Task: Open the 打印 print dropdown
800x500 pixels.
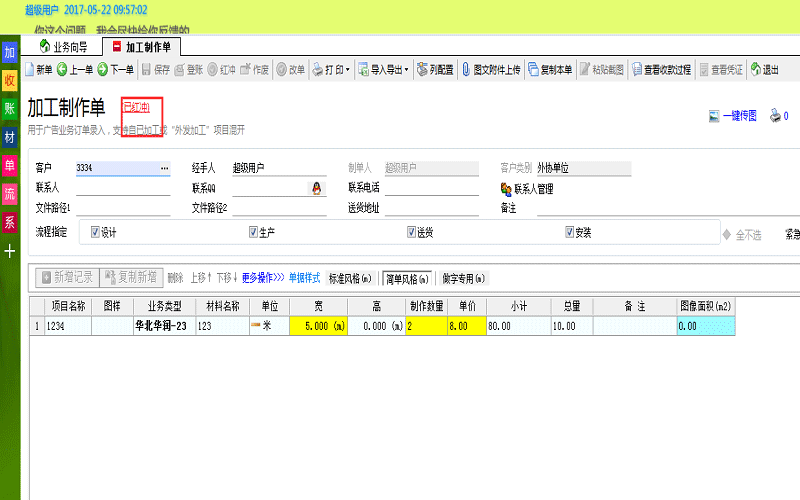Action: pos(333,70)
